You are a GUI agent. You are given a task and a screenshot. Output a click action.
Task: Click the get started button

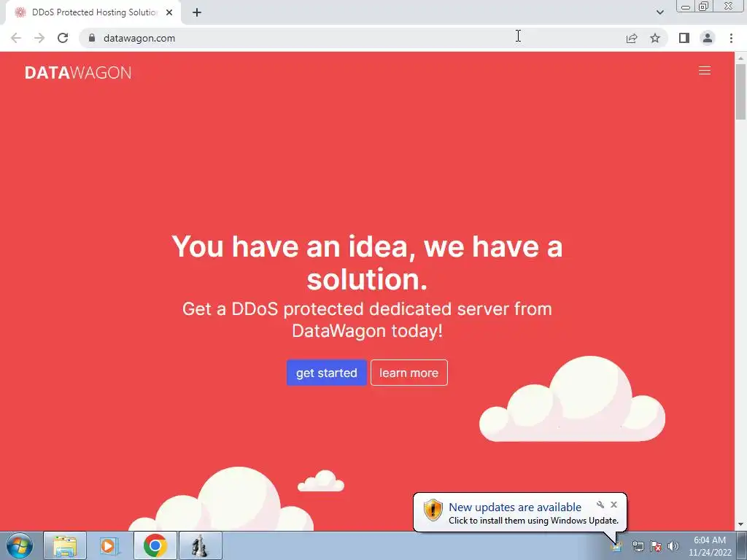tap(326, 373)
